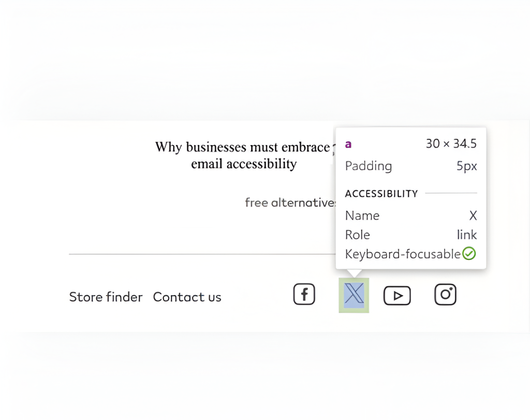Visit the Instagram icon link

[445, 295]
